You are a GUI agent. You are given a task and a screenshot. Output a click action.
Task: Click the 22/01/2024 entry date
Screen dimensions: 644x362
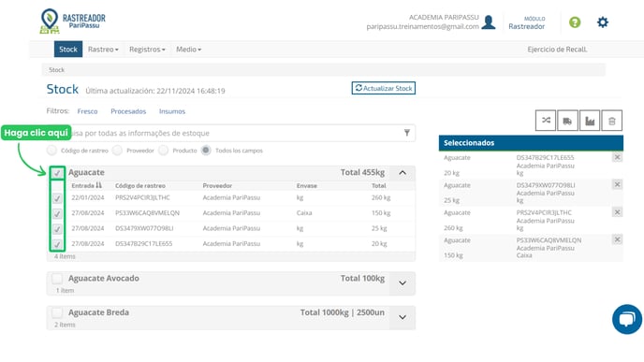click(x=88, y=197)
